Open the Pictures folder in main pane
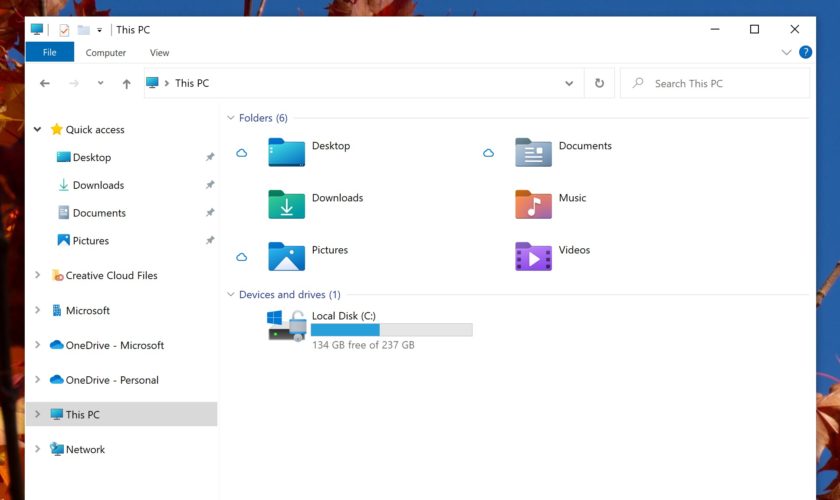Viewport: 840px width, 500px height. click(x=286, y=256)
